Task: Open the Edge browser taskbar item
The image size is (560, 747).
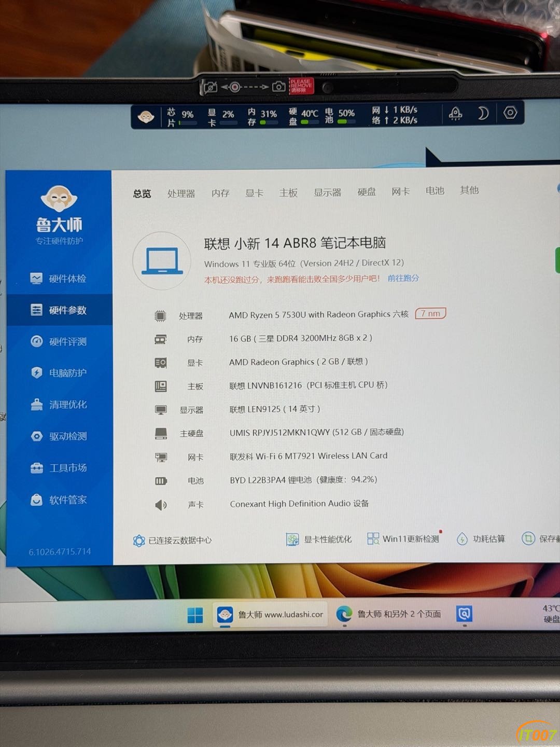Action: (x=389, y=614)
